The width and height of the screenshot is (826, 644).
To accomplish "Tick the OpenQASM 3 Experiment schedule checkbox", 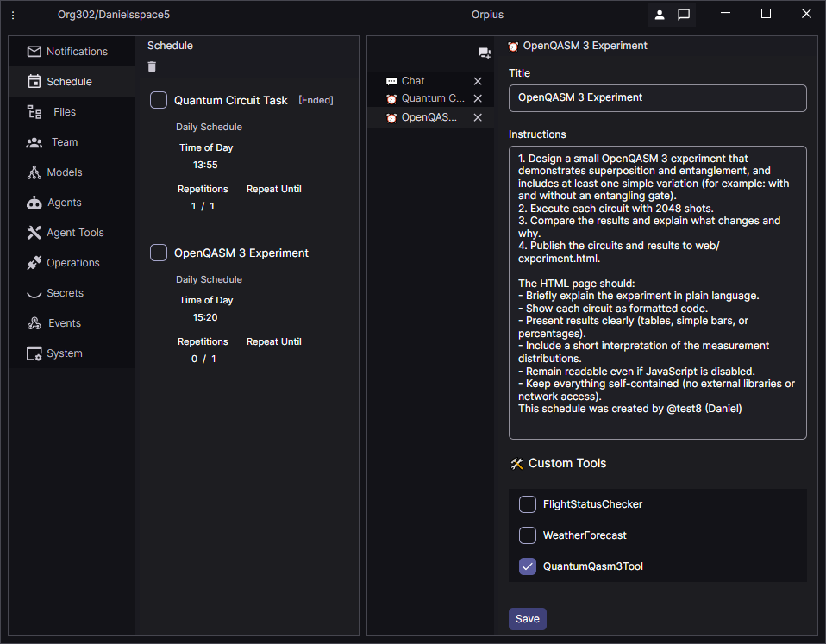I will 159,253.
